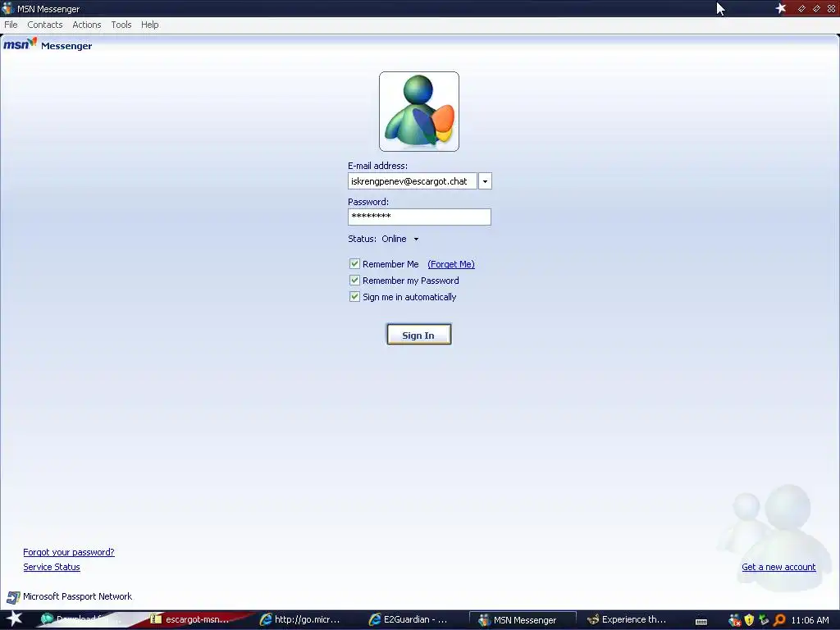Open the Help menu
Image resolution: width=840 pixels, height=630 pixels.
pyautogui.click(x=150, y=25)
